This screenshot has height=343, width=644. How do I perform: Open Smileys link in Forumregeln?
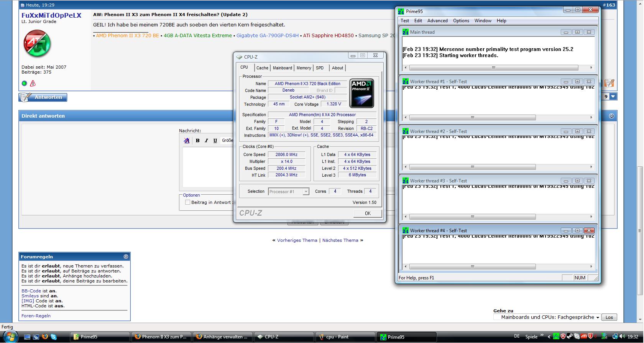click(x=30, y=296)
